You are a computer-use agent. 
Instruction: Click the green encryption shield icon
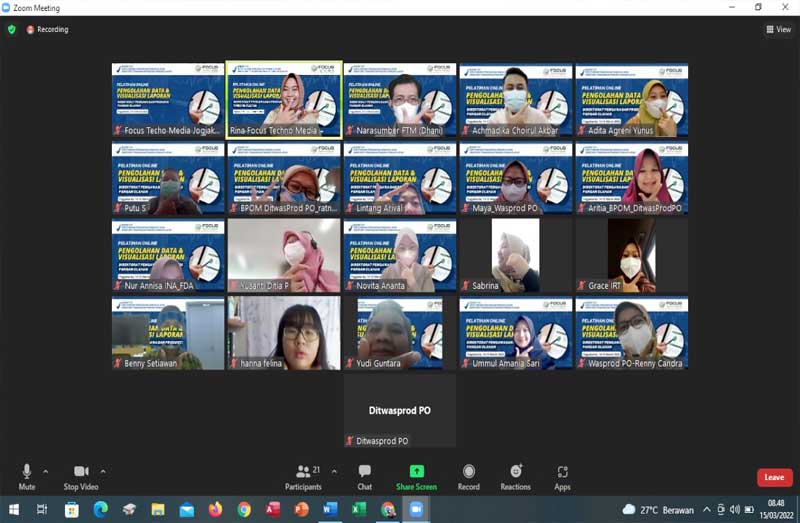click(12, 29)
